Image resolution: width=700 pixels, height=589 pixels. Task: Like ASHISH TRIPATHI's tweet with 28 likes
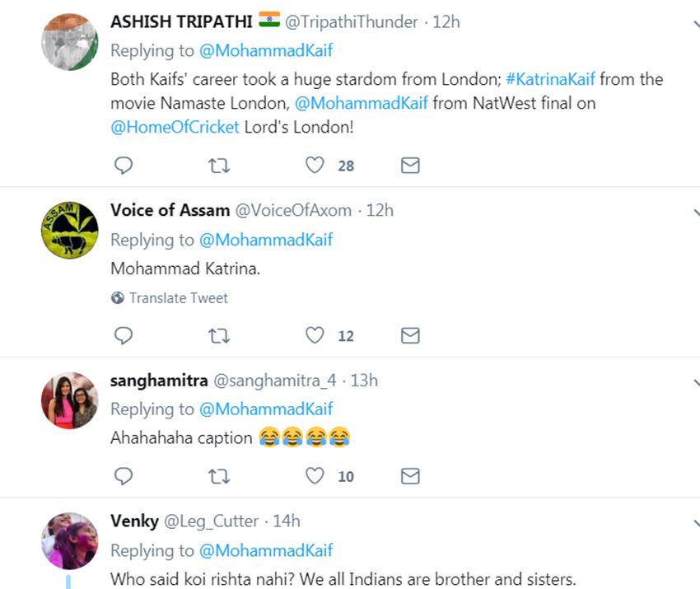[x=315, y=166]
